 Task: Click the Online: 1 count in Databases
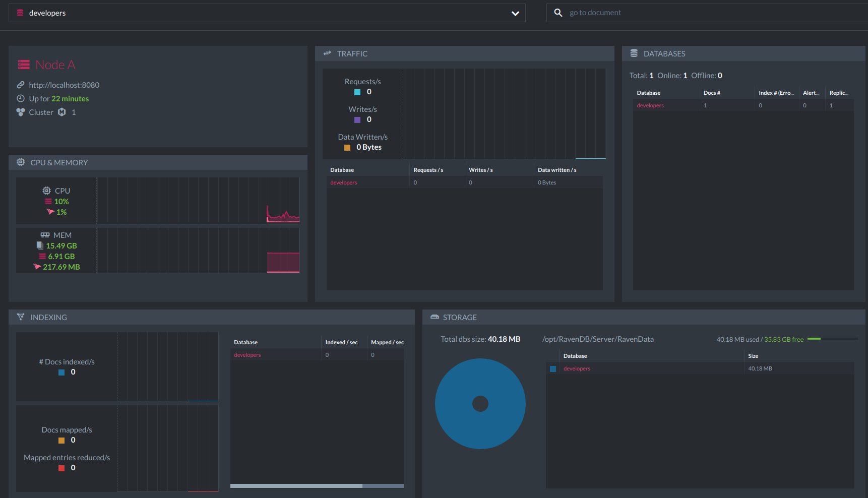click(672, 76)
